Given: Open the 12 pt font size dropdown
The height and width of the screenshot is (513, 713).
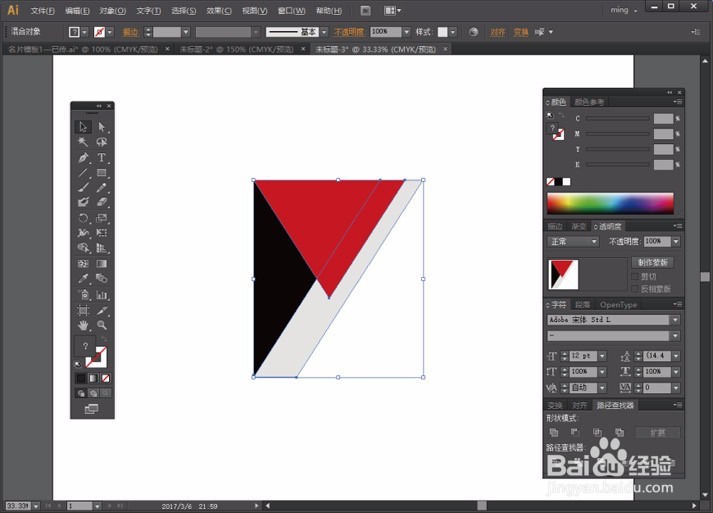Looking at the screenshot, I should point(602,356).
